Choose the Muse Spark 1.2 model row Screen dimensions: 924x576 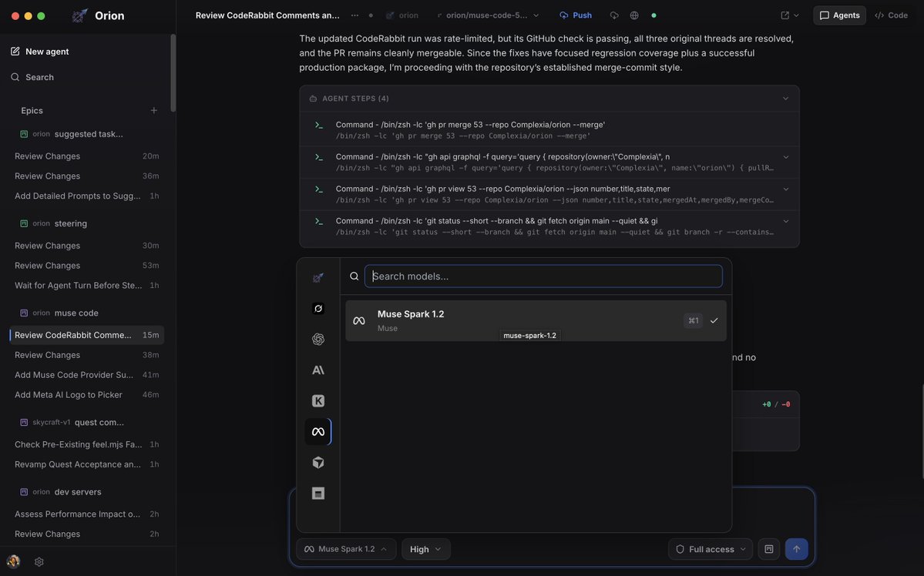point(536,320)
